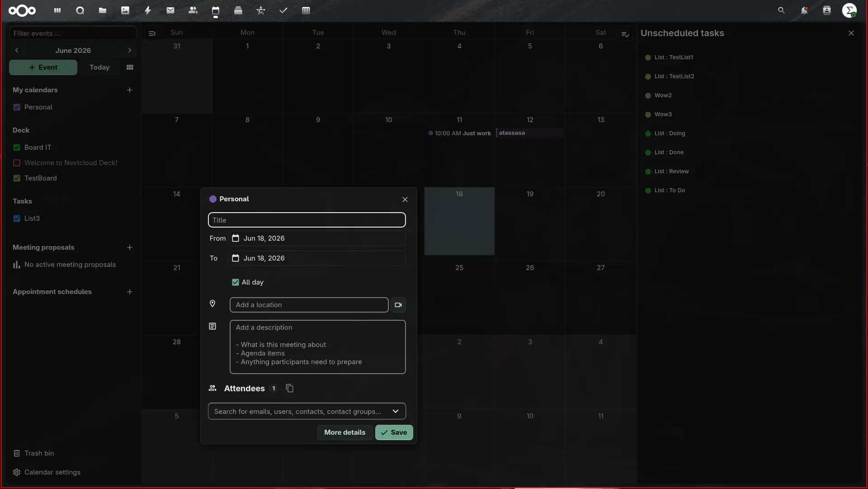Screen dimensions: 868x489
Task: Open the notifications bell
Action: coord(804,10)
